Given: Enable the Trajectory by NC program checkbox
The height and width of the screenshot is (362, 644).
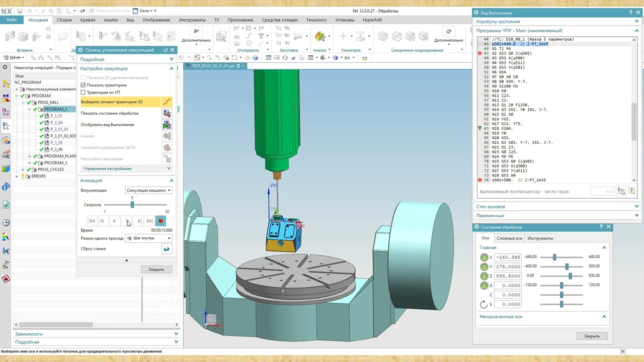Looking at the screenshot, I should point(83,93).
